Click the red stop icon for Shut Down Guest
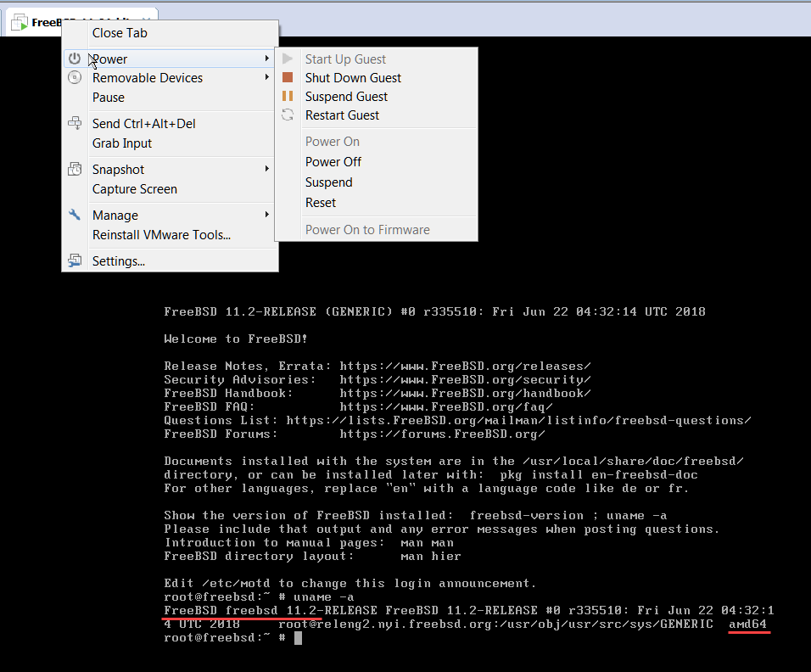This screenshot has height=672, width=811. pyautogui.click(x=288, y=77)
